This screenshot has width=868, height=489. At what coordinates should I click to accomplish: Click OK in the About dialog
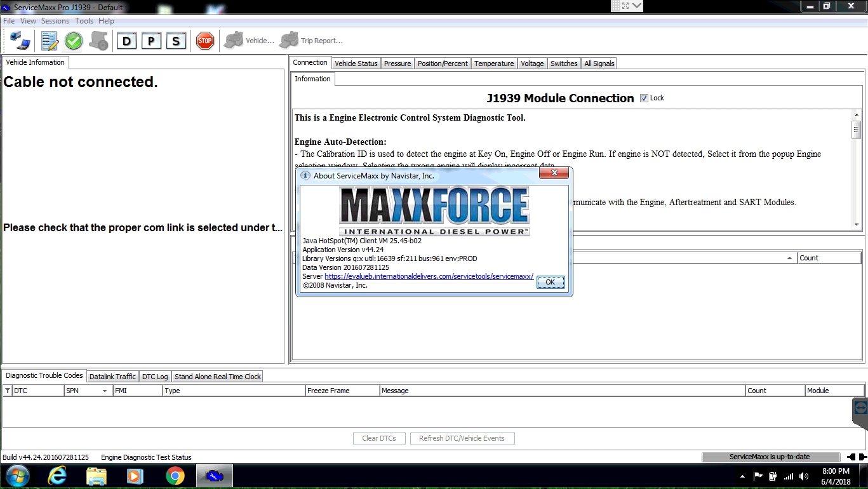551,282
